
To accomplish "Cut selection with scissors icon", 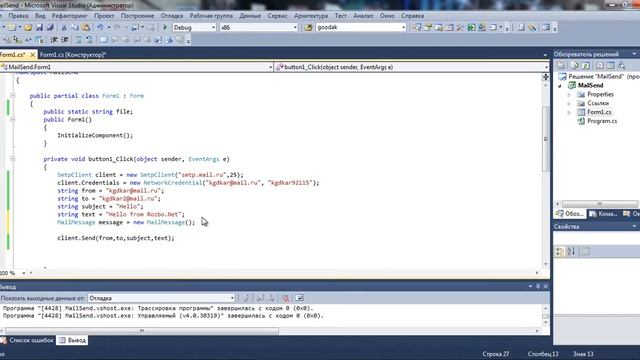I will (64, 27).
